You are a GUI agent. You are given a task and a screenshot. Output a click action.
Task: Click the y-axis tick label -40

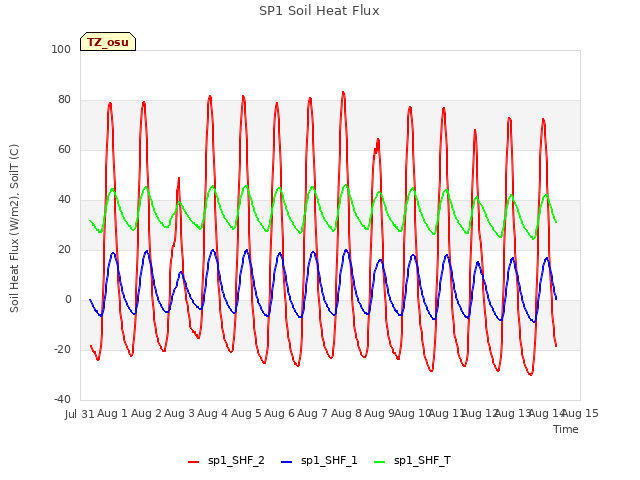pyautogui.click(x=62, y=399)
